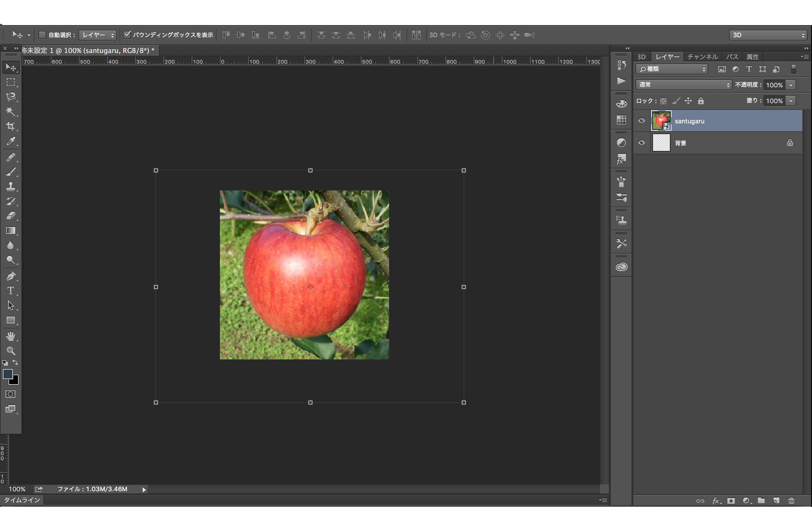Click the lock all button in the ロック row
Image resolution: width=812 pixels, height=507 pixels.
(701, 101)
